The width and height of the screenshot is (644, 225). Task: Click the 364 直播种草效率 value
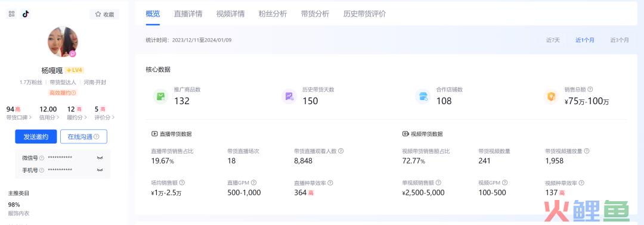point(300,193)
